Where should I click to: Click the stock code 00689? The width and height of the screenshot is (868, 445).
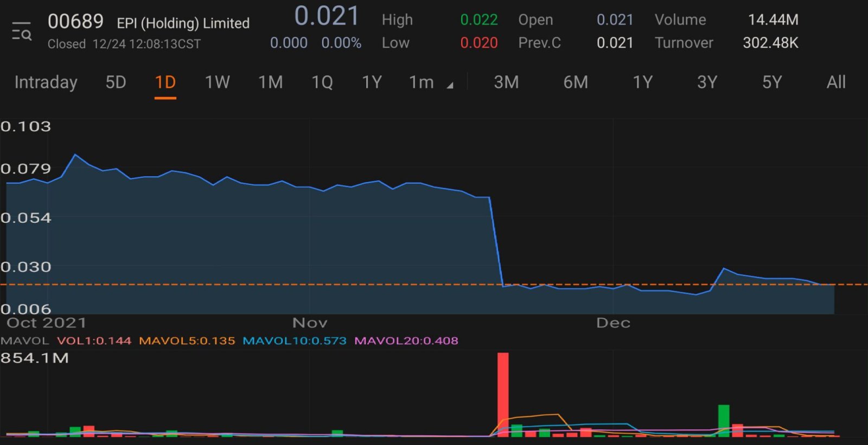tap(75, 22)
